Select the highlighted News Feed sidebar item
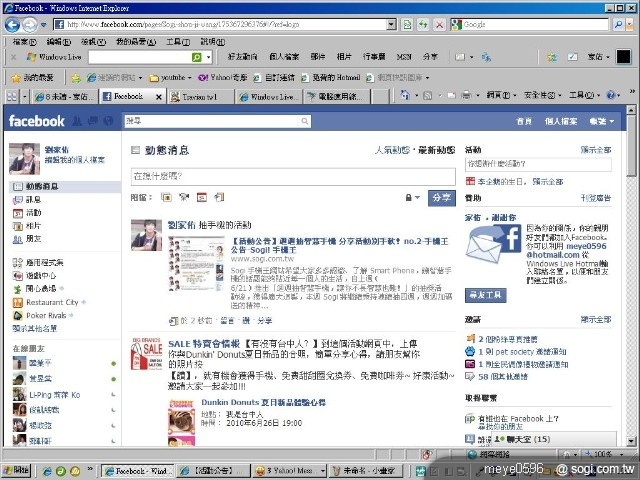The image size is (640, 480). click(x=65, y=187)
